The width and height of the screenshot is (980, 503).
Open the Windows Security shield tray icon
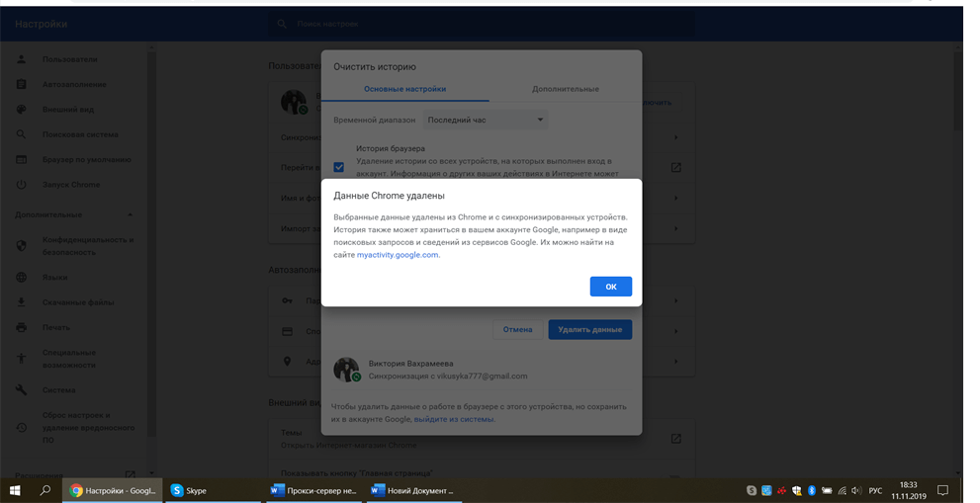797,490
